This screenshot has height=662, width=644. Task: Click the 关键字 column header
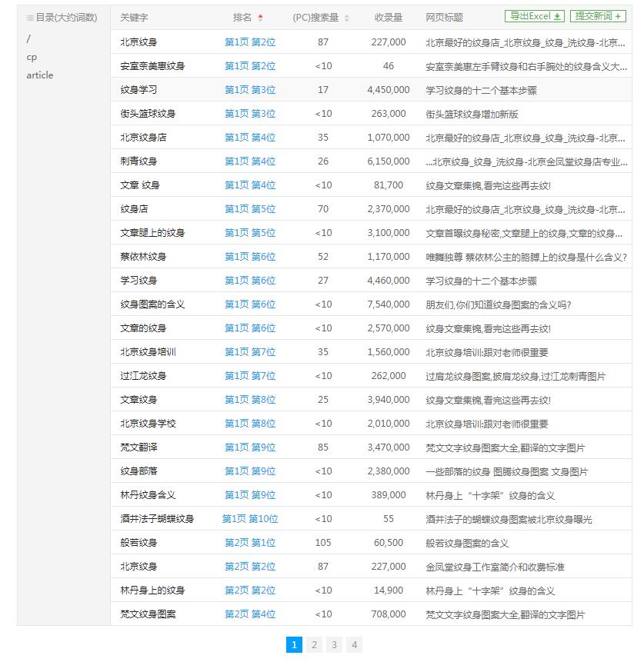[133, 16]
